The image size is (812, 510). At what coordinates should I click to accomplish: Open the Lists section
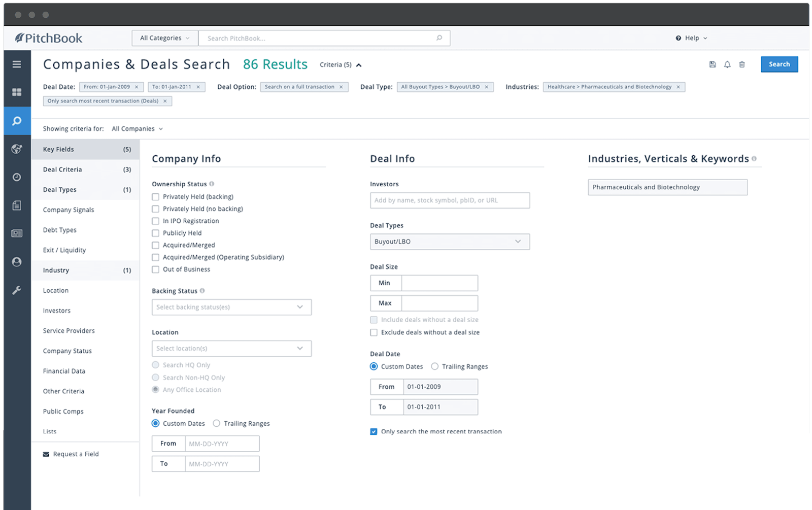(85, 431)
